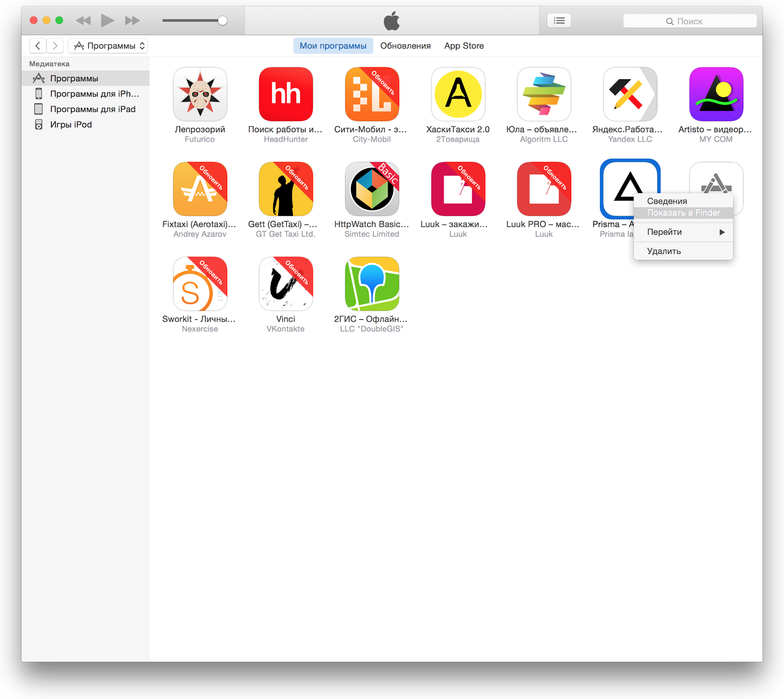Select the 2ГИС app icon
This screenshot has width=784, height=699.
372,283
